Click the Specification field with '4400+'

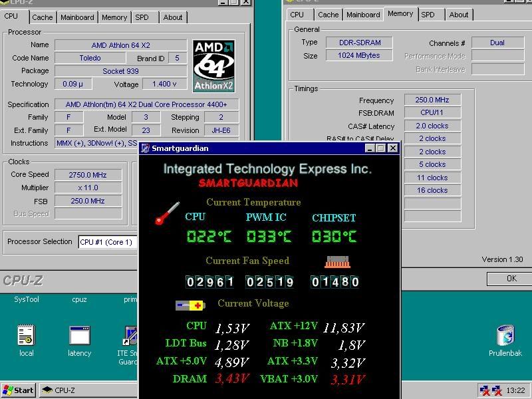146,104
